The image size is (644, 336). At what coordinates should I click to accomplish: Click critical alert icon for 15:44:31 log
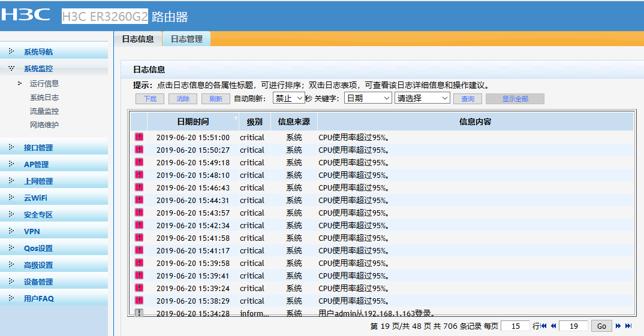pos(139,200)
